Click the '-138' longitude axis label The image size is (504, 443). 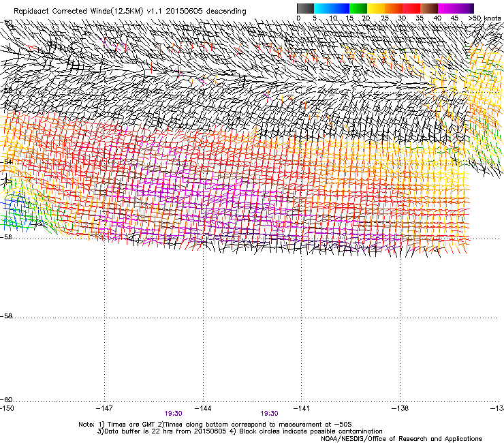pyautogui.click(x=400, y=408)
